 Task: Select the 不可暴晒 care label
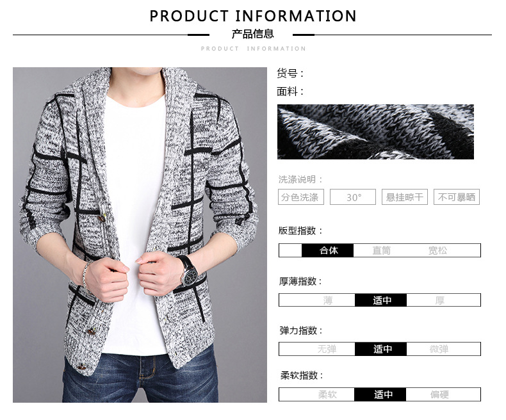pos(457,197)
